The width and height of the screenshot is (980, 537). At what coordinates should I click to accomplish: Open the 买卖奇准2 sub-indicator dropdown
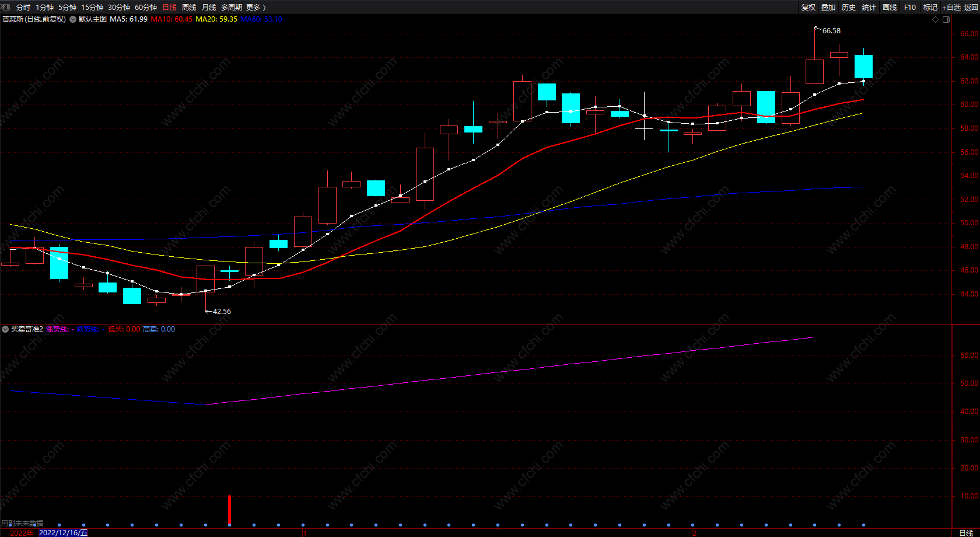5,329
